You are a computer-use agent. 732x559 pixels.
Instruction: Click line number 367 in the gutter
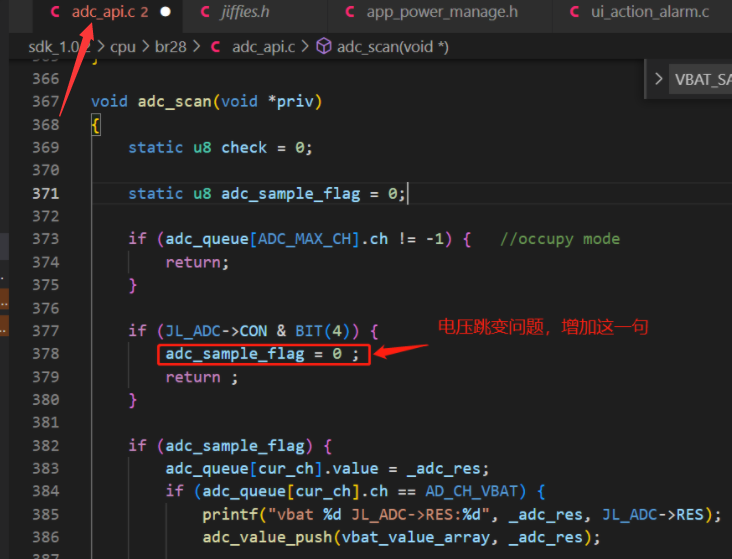pyautogui.click(x=46, y=101)
